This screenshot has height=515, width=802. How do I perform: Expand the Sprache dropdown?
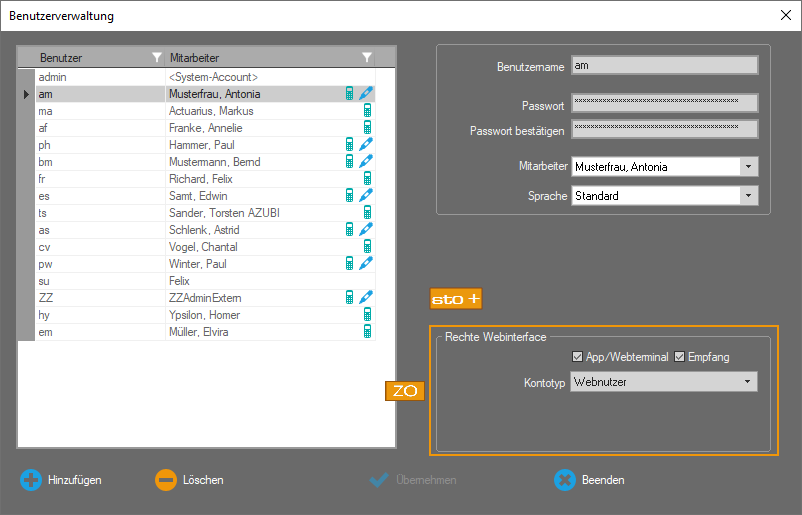point(748,196)
